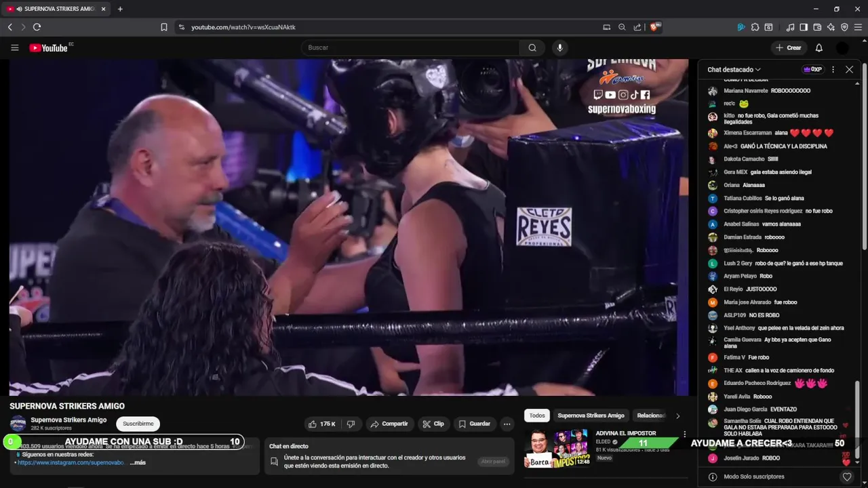
Task: Click the search magnifier button
Action: [532, 47]
